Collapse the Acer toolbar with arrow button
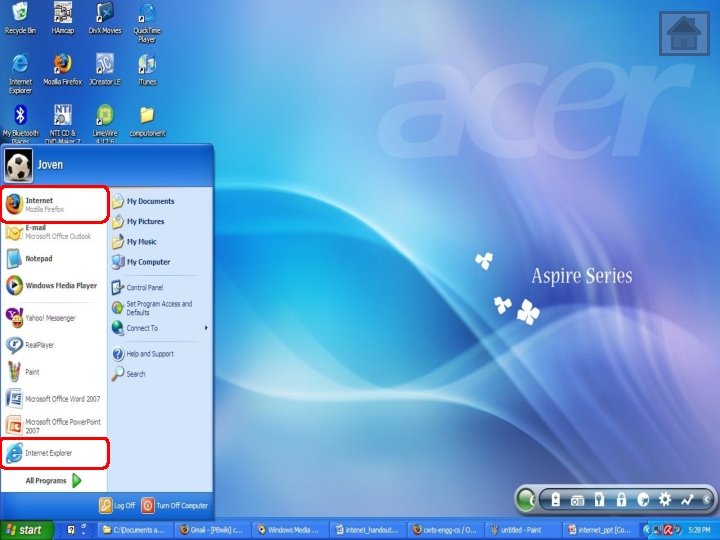Screen dimensions: 720x540 [x=706, y=499]
